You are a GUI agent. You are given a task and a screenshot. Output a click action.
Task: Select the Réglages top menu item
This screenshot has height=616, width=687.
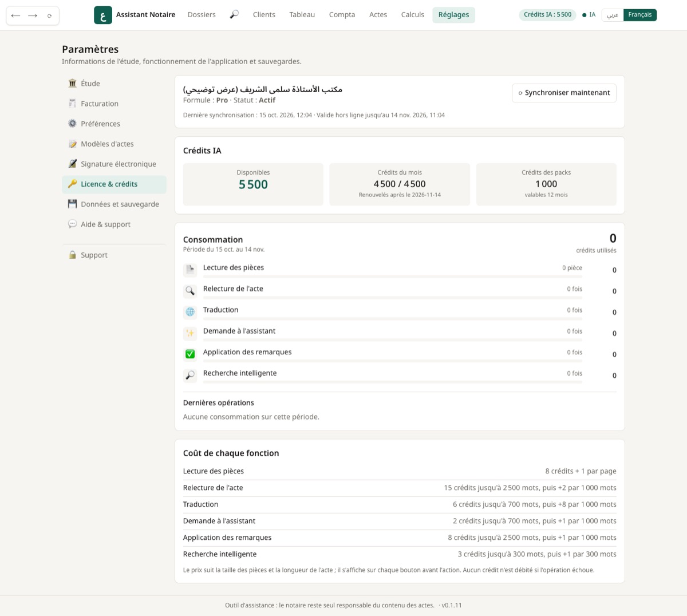(453, 15)
